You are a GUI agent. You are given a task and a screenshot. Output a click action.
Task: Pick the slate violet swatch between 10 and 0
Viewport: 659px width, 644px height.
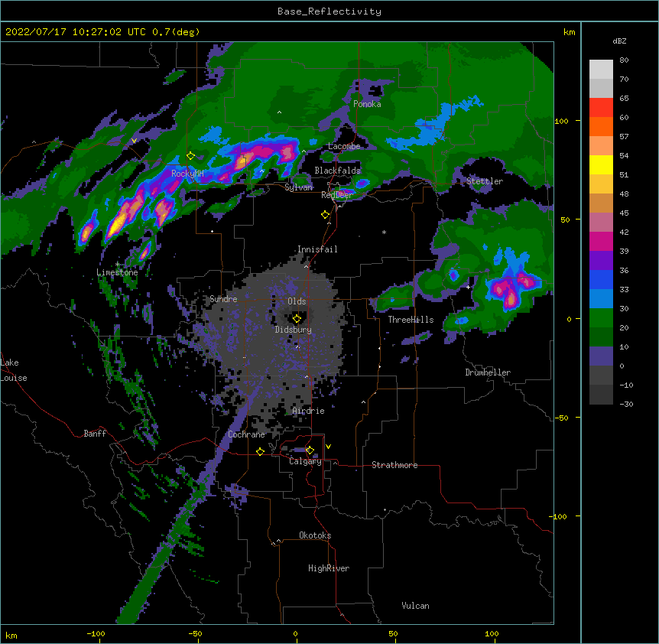click(601, 356)
